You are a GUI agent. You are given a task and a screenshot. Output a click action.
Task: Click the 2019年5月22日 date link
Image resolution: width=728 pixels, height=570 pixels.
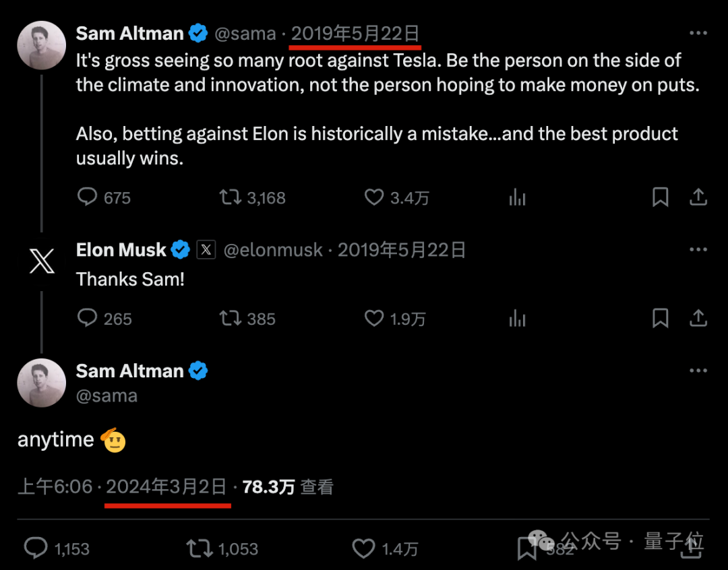click(x=355, y=32)
